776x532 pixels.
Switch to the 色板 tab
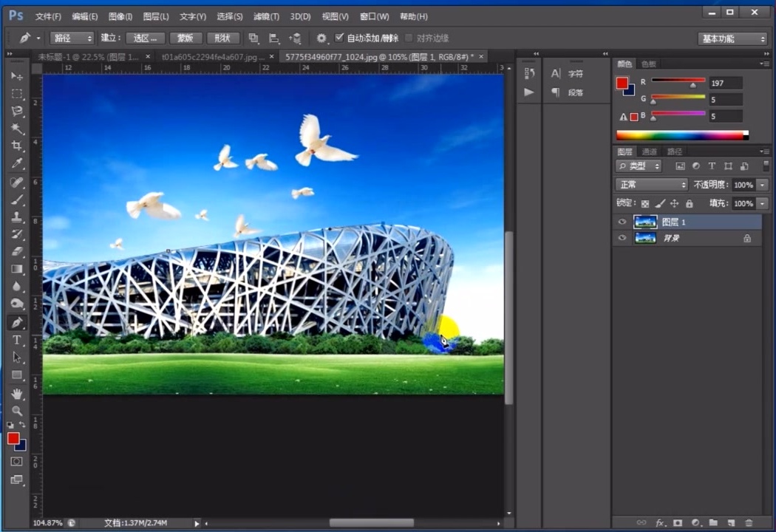[x=648, y=64]
